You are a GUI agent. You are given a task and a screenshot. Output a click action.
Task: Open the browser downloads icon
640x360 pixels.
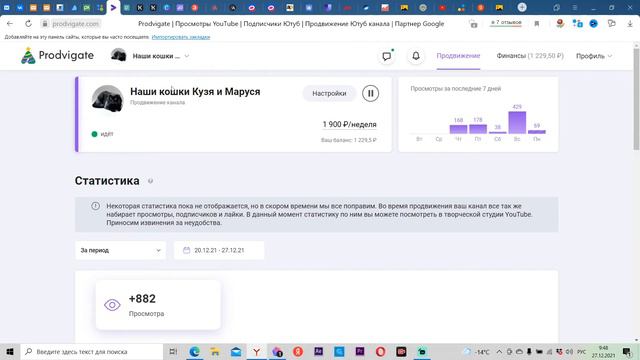[x=630, y=24]
